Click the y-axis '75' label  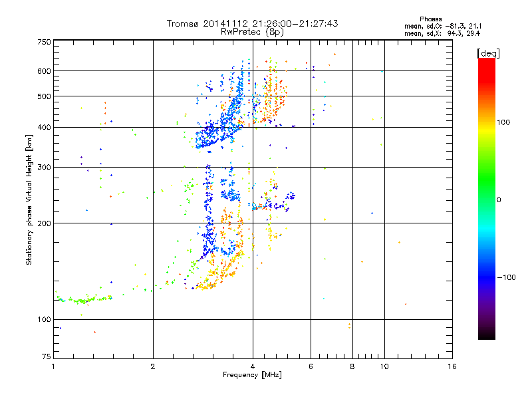coord(47,356)
